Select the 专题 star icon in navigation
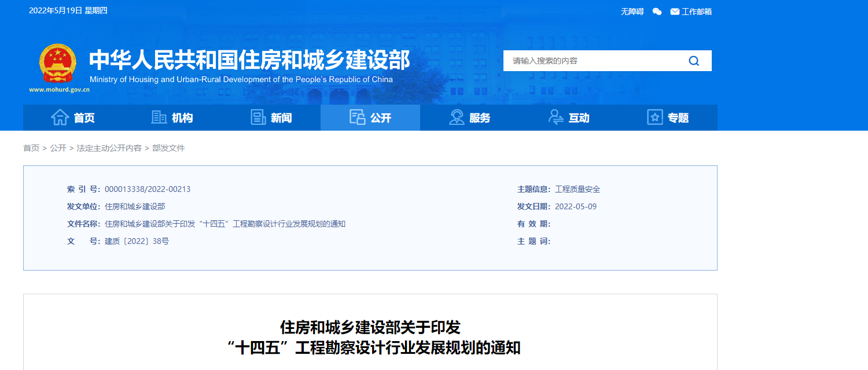 [654, 117]
